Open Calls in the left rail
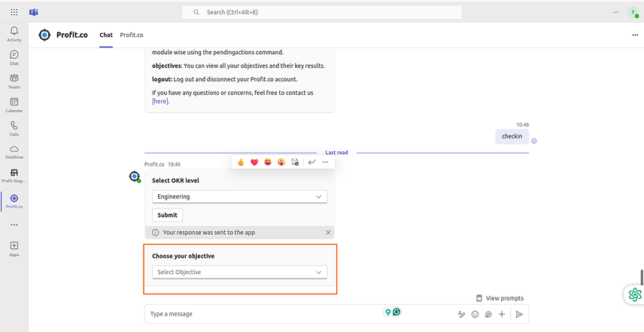The height and width of the screenshot is (332, 644). [14, 129]
